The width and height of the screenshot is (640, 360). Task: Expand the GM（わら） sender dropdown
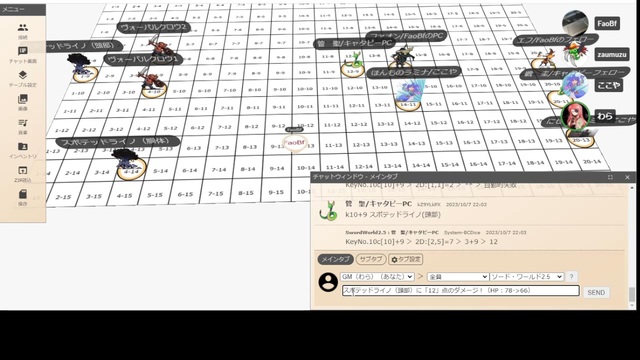(377, 277)
